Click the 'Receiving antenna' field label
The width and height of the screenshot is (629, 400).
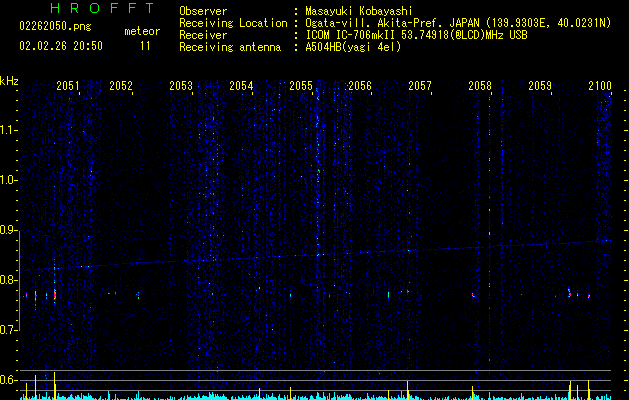tap(230, 47)
